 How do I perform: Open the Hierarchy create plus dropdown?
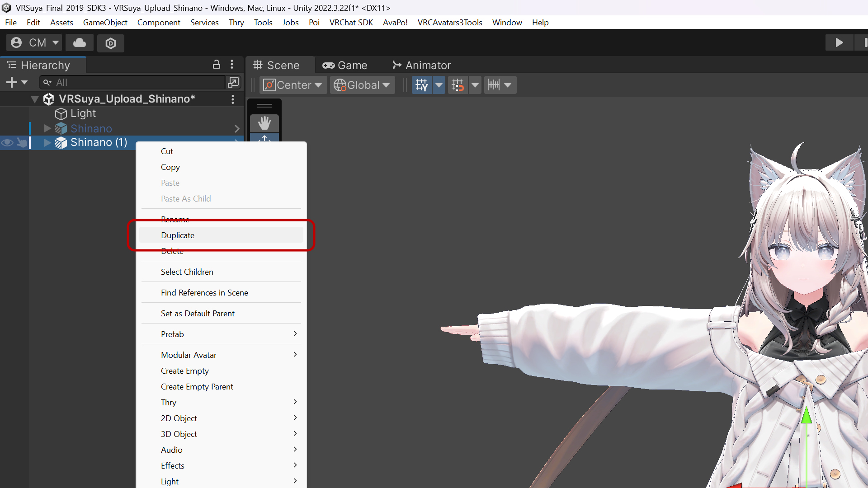point(17,82)
